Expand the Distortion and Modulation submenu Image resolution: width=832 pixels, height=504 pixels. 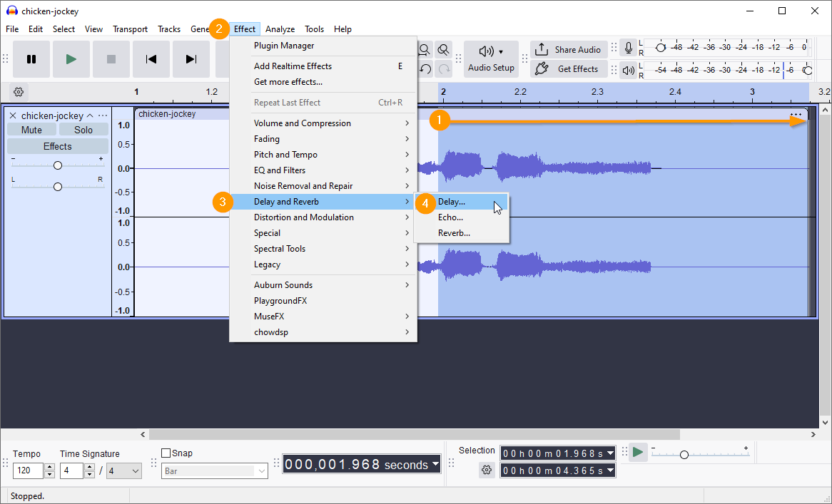pyautogui.click(x=304, y=217)
